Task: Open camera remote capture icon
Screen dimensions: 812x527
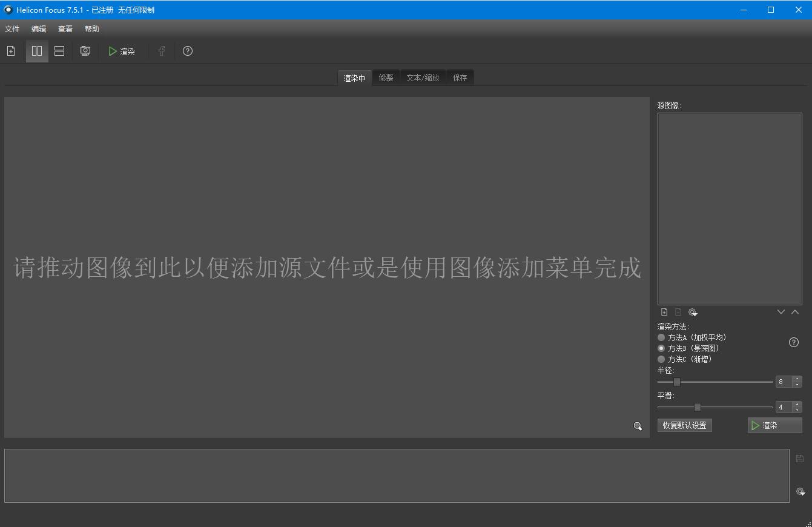Action: tap(85, 51)
